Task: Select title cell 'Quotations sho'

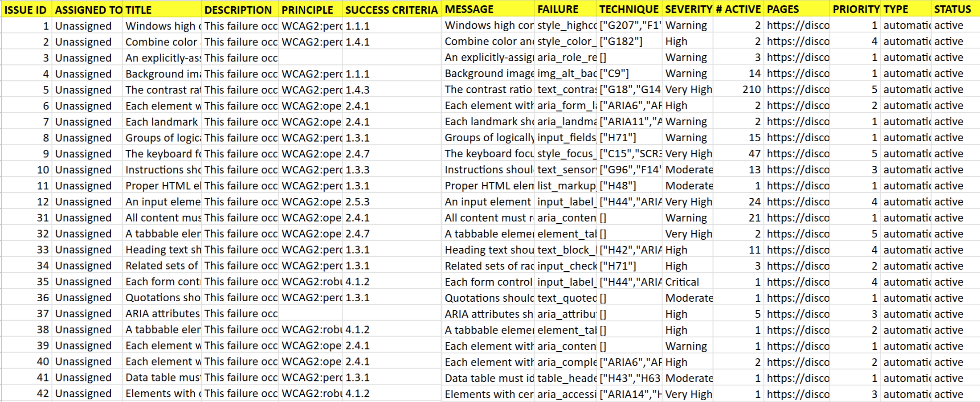Action: 162,298
